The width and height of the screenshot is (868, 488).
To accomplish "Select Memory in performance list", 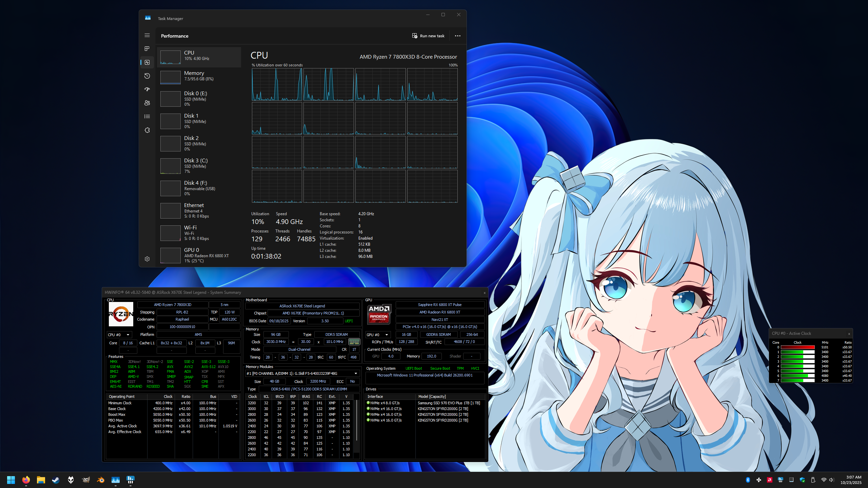I will click(x=199, y=77).
